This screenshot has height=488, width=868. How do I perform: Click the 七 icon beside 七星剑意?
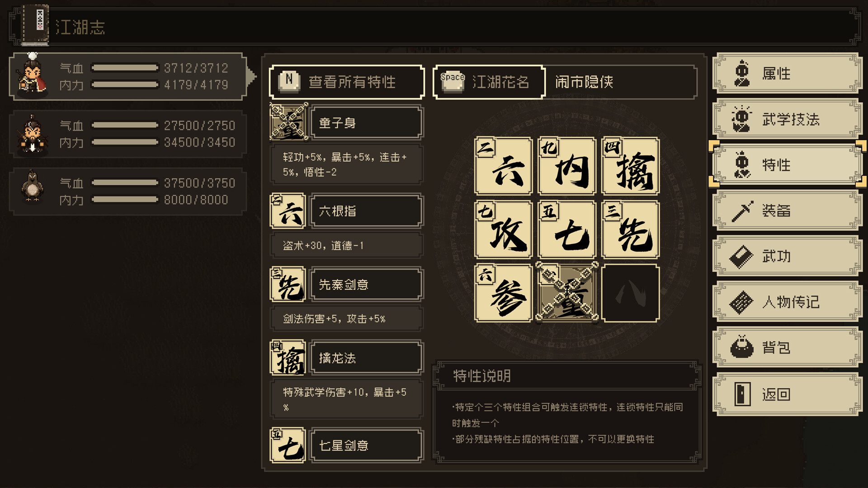[288, 446]
